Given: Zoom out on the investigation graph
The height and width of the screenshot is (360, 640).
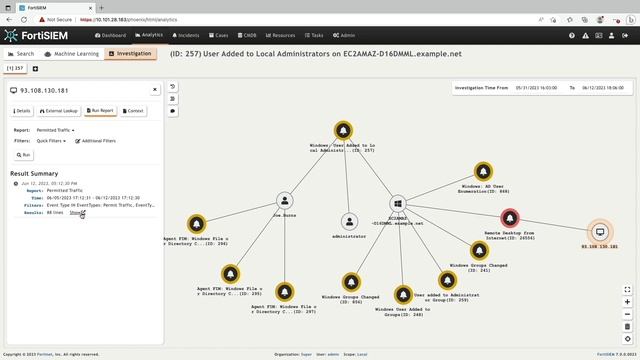Looking at the screenshot, I should pos(627,314).
